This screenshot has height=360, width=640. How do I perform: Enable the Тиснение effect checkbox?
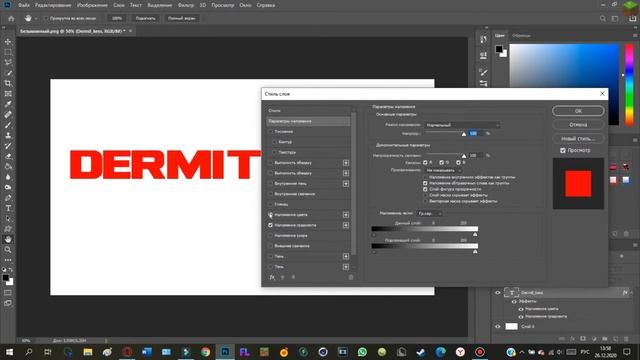(x=270, y=131)
